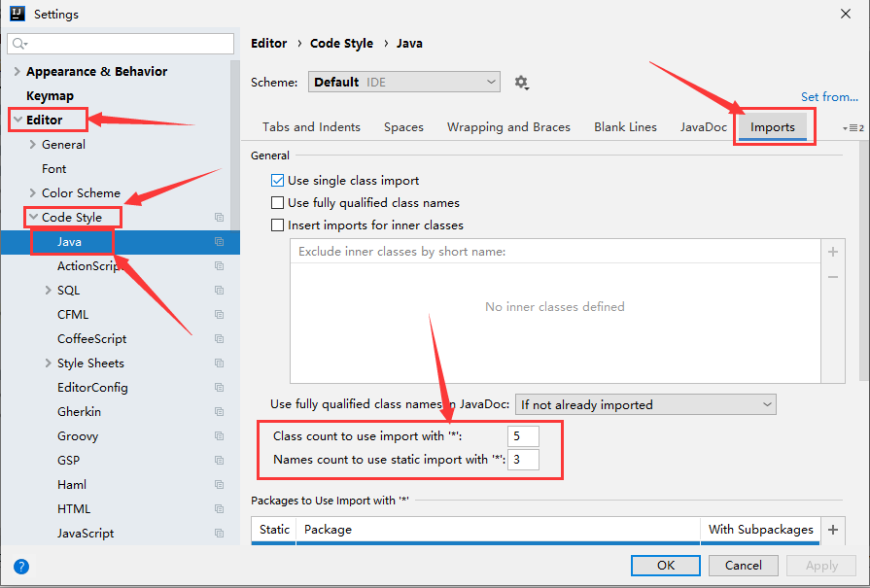This screenshot has width=870, height=588.
Task: Click copy icon beside ActionScript
Action: coord(219,266)
